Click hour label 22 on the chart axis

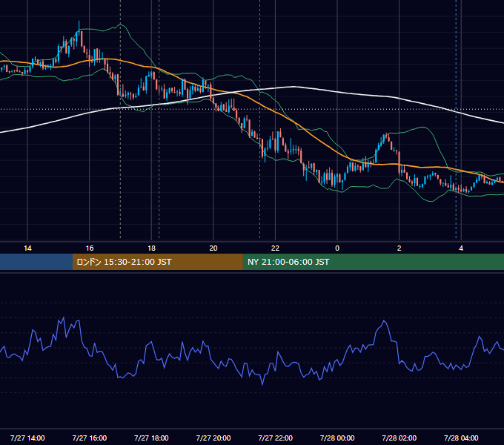275,248
